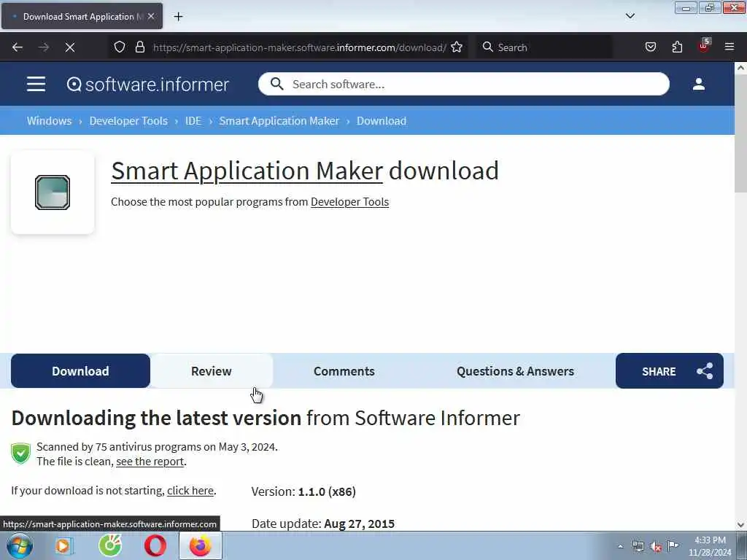This screenshot has height=560, width=747.
Task: Open the Extensions puzzle icon
Action: click(x=677, y=47)
